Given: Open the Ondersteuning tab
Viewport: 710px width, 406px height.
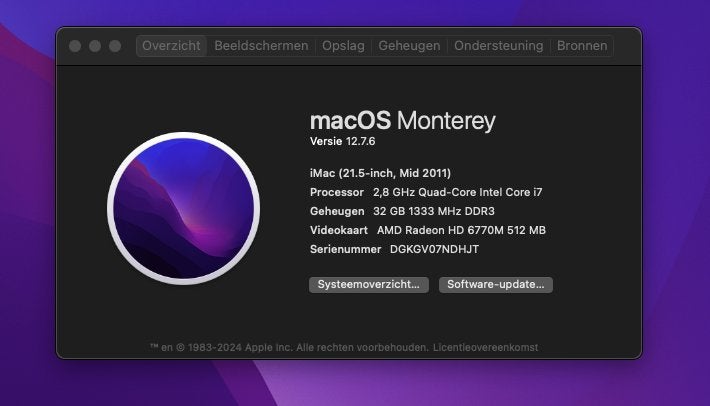Looking at the screenshot, I should click(499, 46).
